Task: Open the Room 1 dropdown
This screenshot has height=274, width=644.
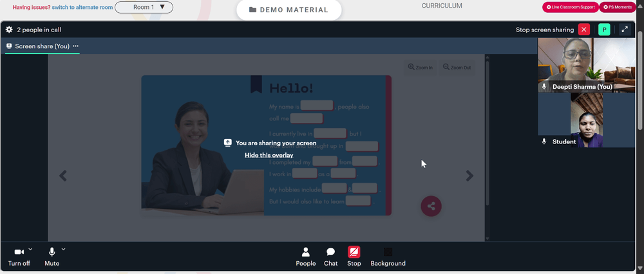Action: click(x=144, y=7)
